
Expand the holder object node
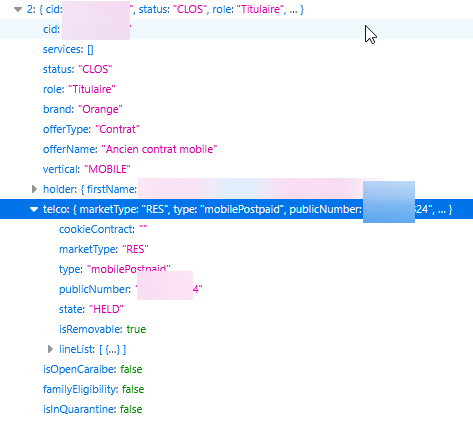[x=34, y=189]
